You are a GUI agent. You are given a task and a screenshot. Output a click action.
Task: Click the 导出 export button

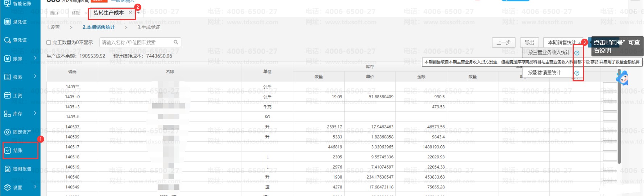[x=529, y=42]
